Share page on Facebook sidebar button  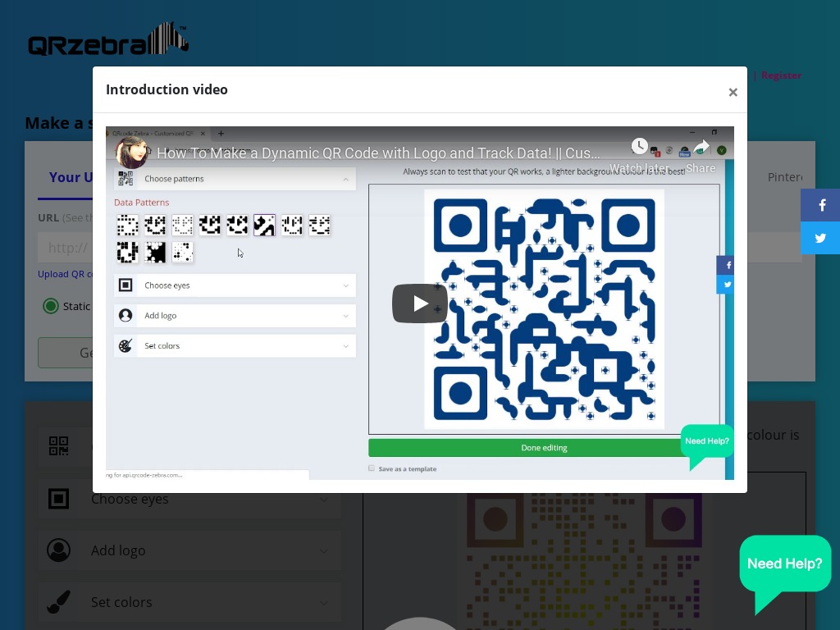click(820, 205)
